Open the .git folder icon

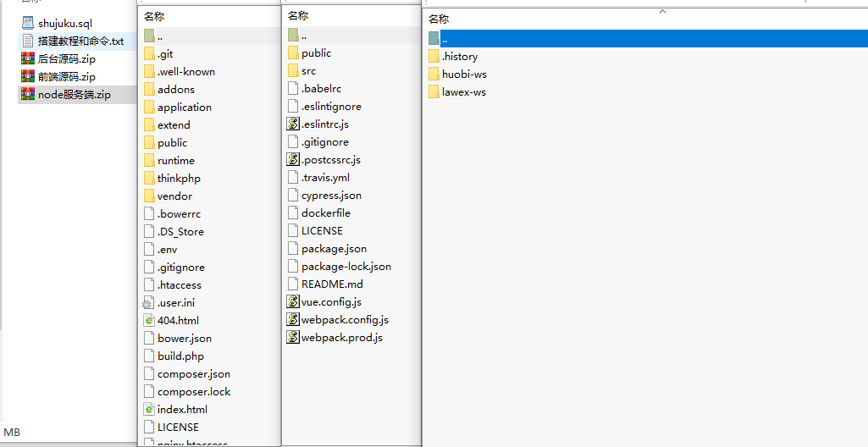coord(149,53)
